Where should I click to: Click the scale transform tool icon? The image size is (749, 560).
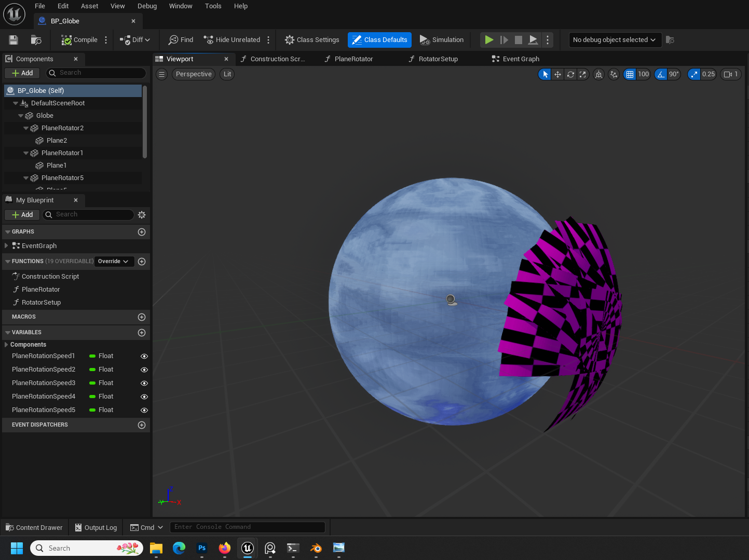click(x=583, y=74)
